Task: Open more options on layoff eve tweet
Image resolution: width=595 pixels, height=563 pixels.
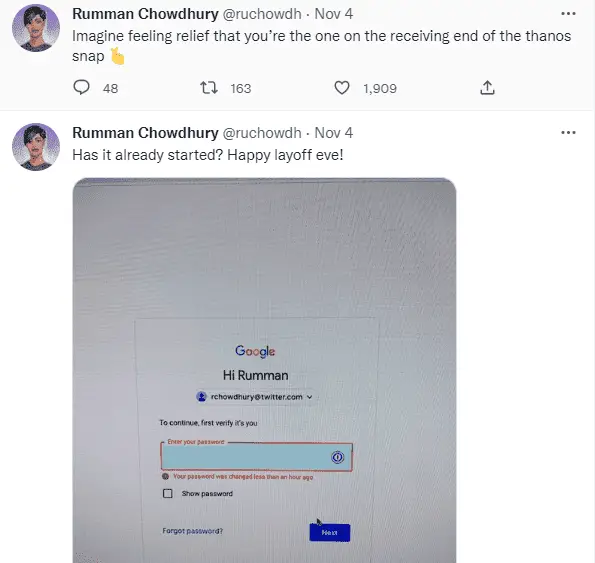Action: tap(568, 133)
